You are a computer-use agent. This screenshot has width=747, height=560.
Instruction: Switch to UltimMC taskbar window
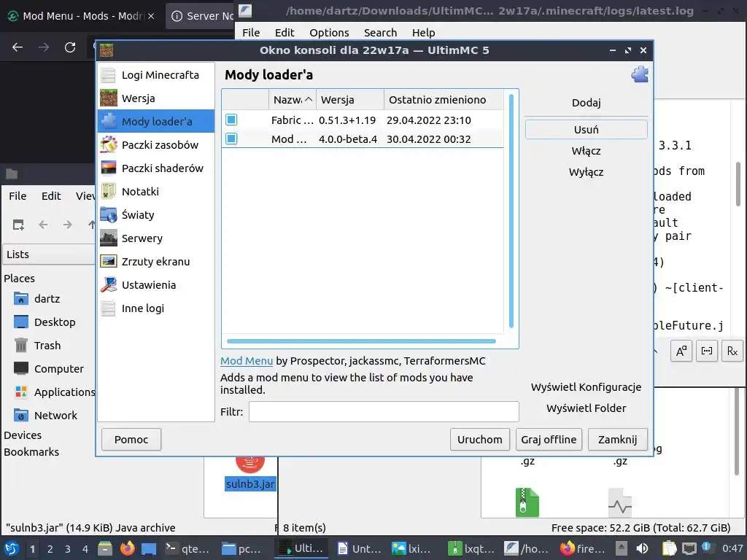pos(301,548)
